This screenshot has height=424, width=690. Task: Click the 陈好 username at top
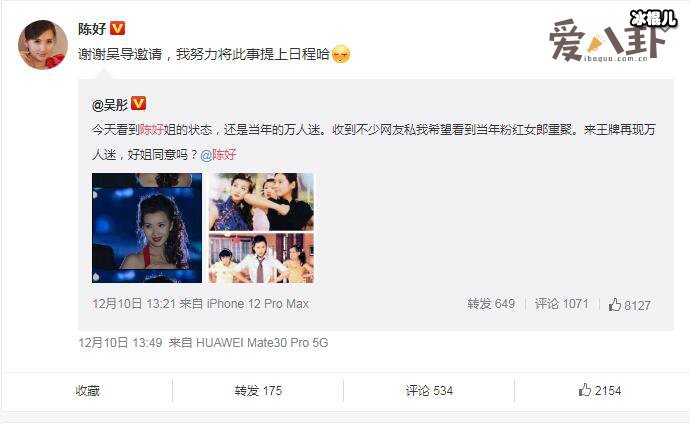pos(92,29)
